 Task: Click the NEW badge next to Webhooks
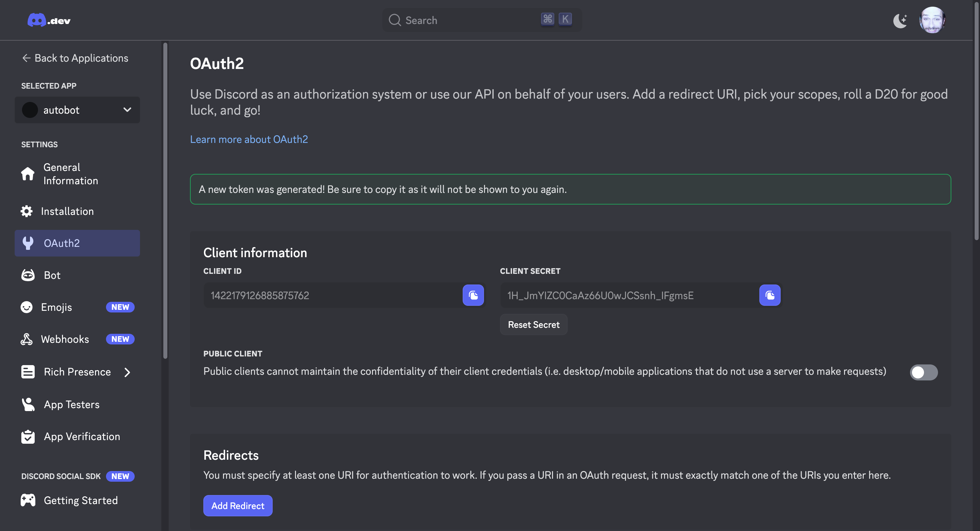120,339
